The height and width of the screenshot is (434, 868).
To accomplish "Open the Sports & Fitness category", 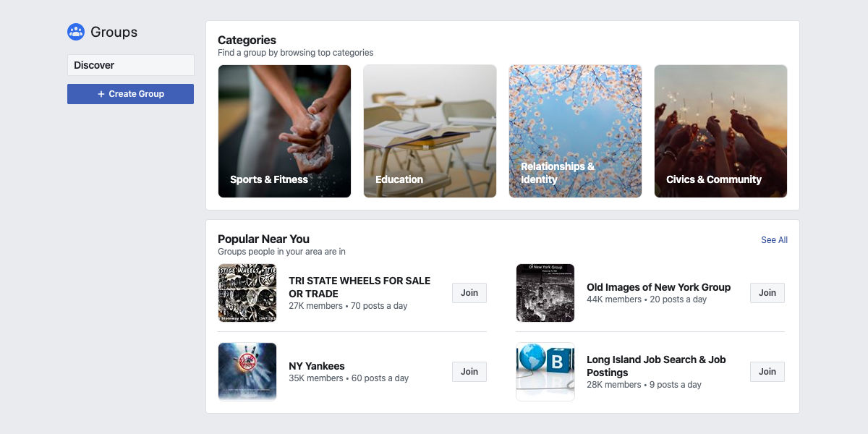I will (x=284, y=131).
